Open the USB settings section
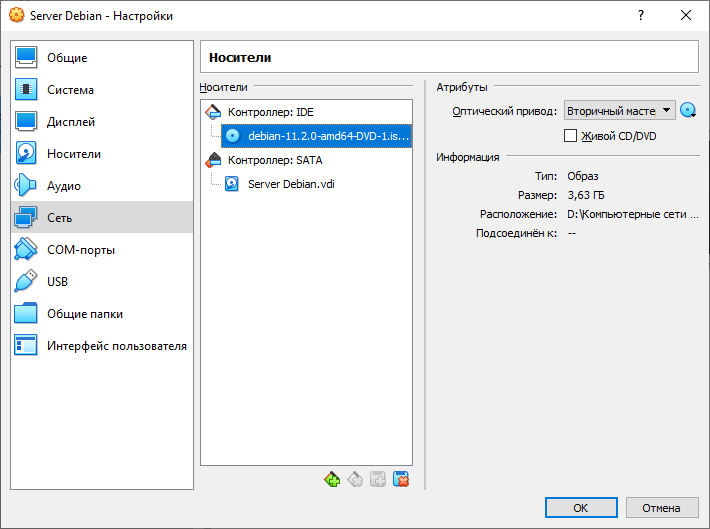710x529 pixels. [57, 282]
